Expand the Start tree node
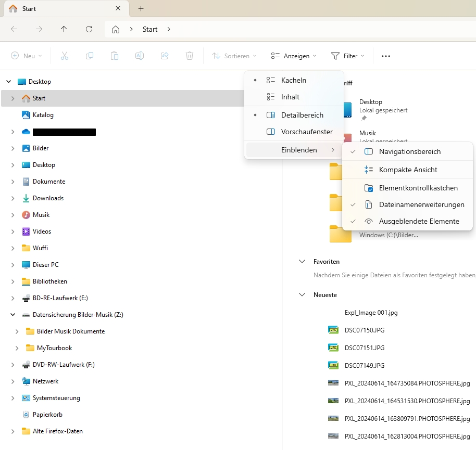 [12, 98]
